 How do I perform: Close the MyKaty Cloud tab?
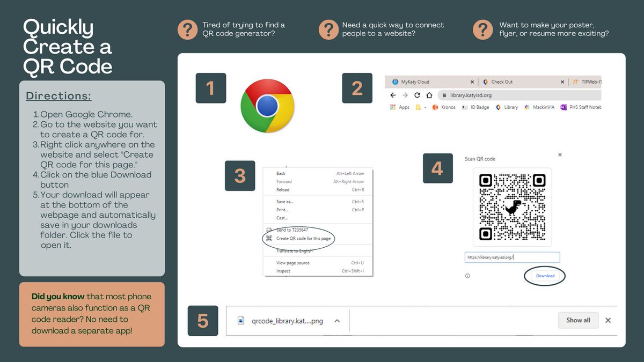point(472,82)
